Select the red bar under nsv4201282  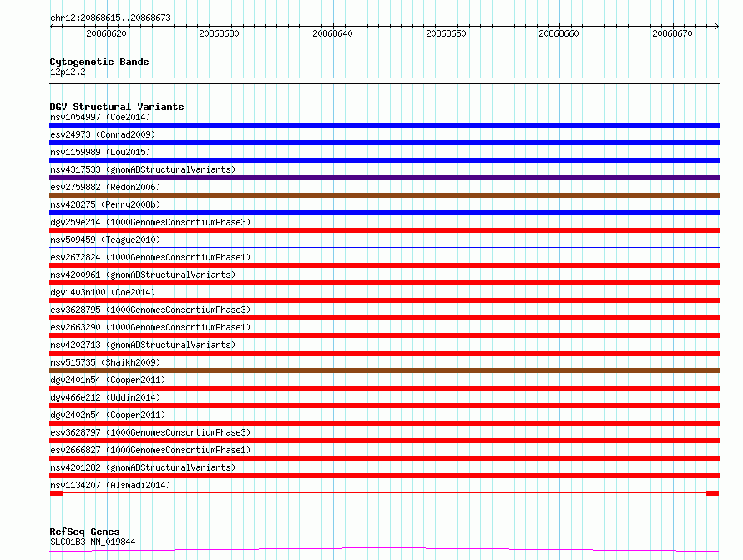coord(384,476)
